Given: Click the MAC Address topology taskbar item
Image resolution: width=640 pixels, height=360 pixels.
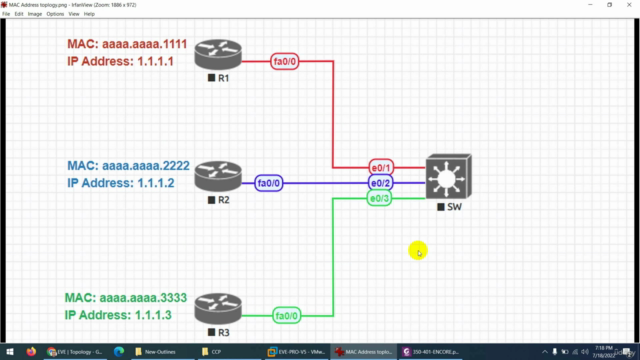Looking at the screenshot, I should [363, 351].
